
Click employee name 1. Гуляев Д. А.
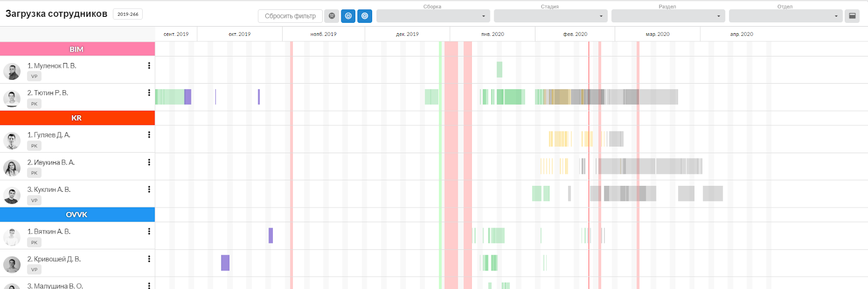click(49, 135)
